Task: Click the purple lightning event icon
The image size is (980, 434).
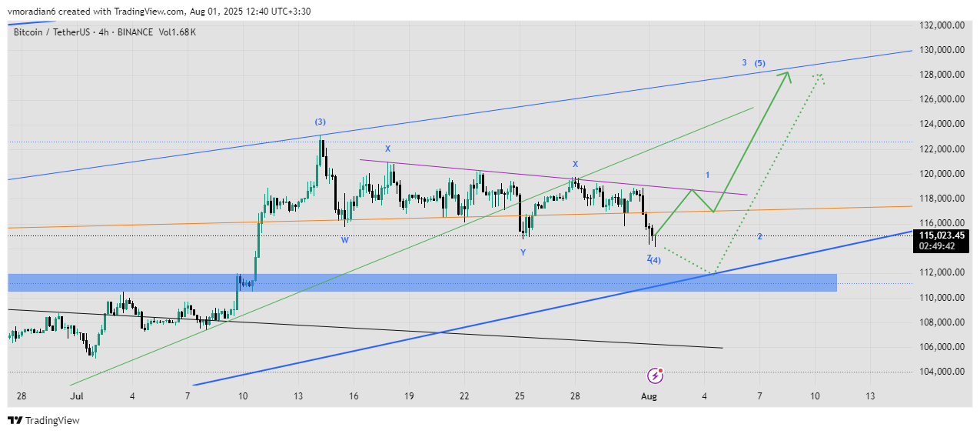Action: click(x=655, y=376)
